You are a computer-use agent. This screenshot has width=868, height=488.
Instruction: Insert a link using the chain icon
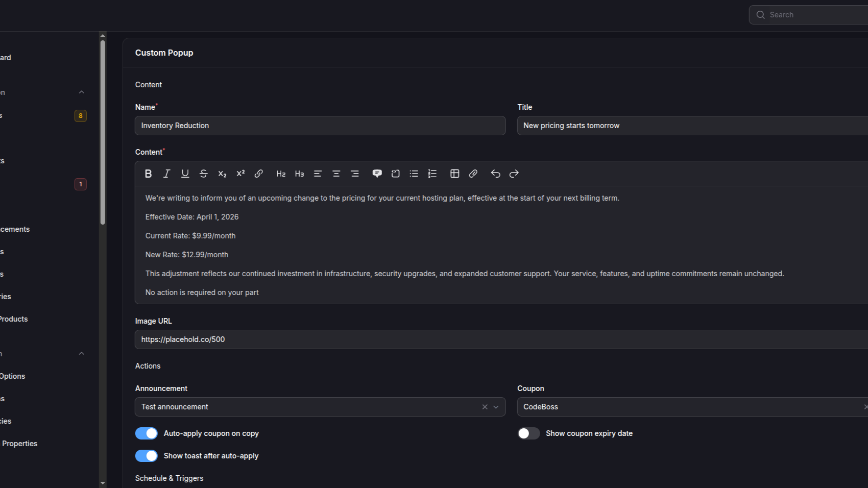259,174
